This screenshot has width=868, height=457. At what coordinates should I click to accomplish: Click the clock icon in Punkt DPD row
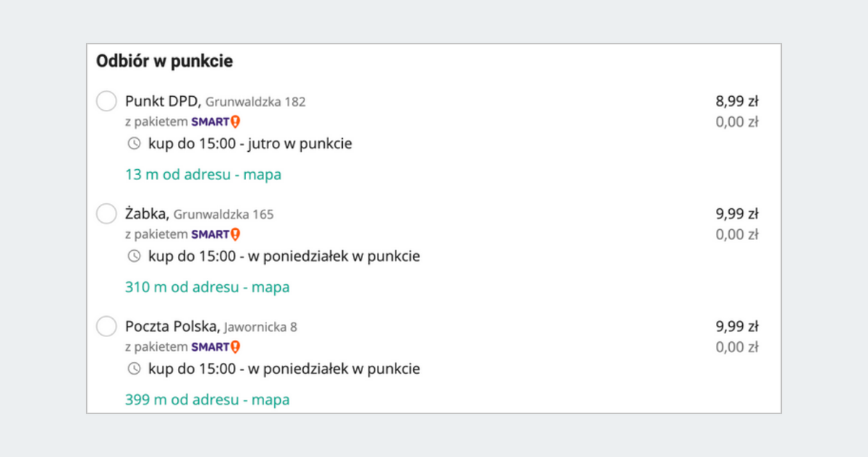pos(134,144)
